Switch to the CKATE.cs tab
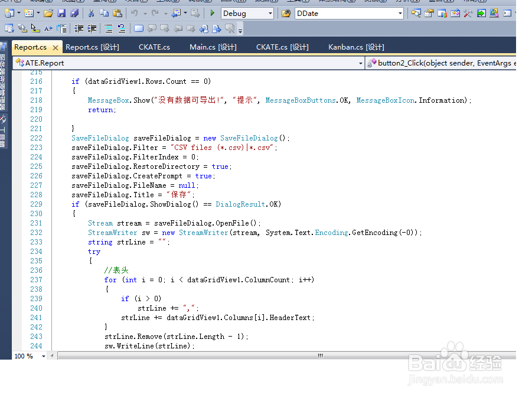Screen dimensions: 532x398 point(154,47)
